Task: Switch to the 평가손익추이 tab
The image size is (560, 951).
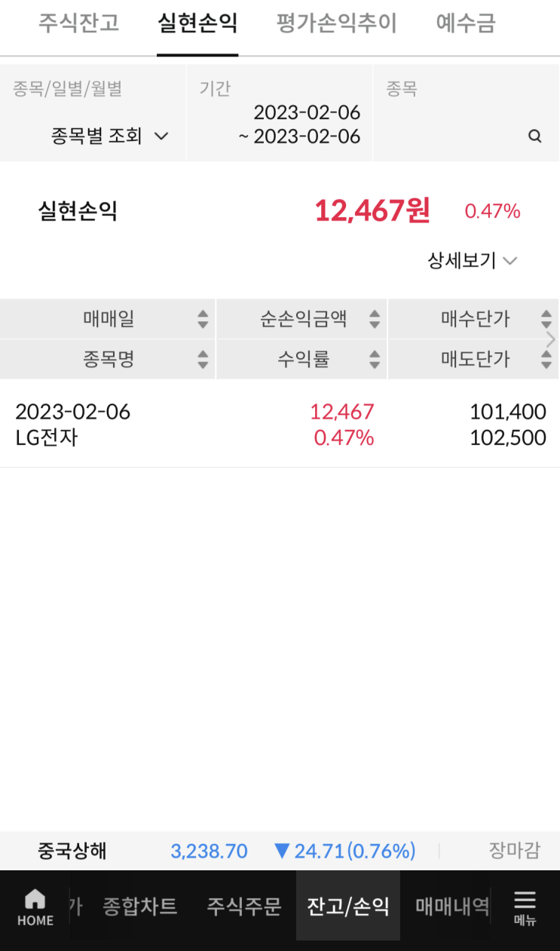Action: tap(336, 24)
